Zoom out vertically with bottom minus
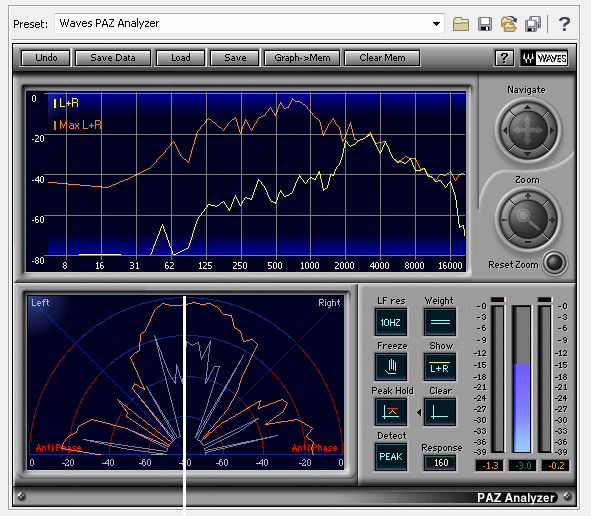The image size is (591, 516). point(528,241)
